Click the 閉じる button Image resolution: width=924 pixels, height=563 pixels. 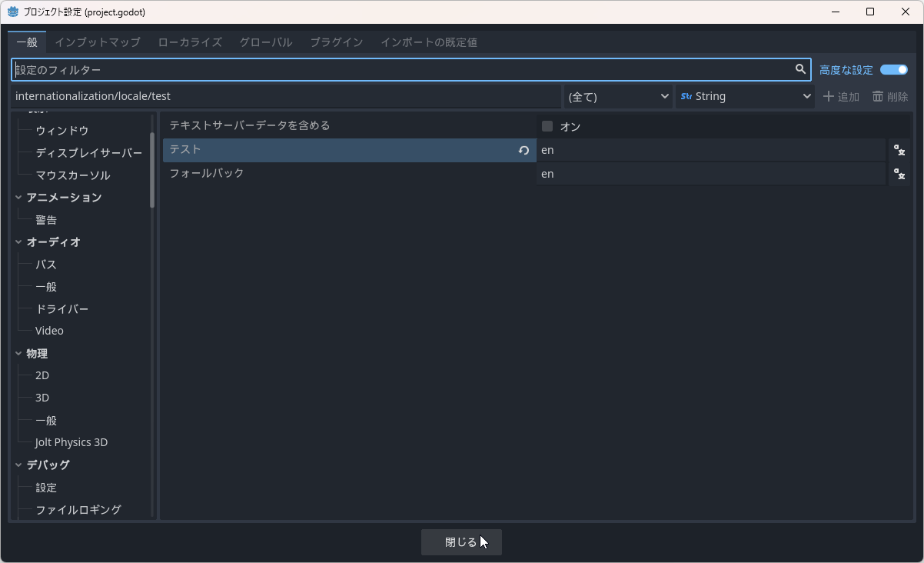(461, 542)
